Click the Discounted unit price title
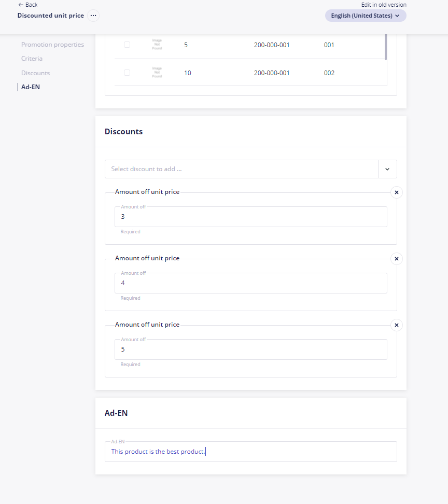448x504 pixels. [50, 16]
